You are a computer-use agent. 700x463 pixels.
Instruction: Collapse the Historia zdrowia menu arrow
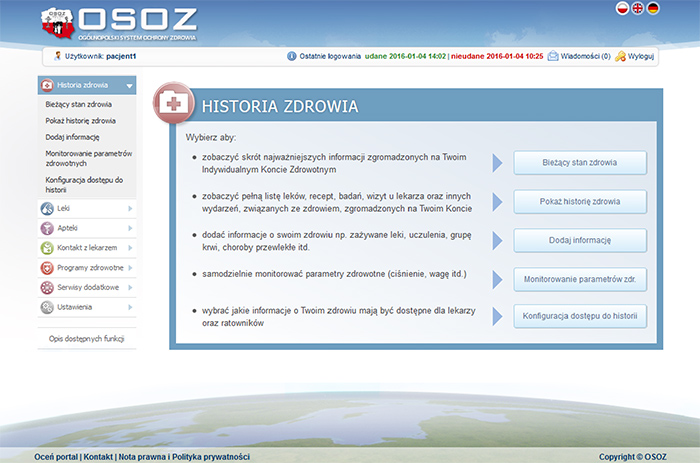tap(129, 86)
